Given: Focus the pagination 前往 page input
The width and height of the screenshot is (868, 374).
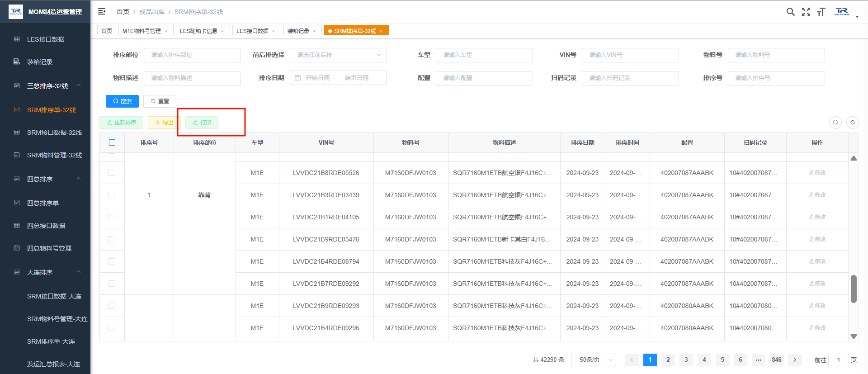Looking at the screenshot, I should click(838, 360).
